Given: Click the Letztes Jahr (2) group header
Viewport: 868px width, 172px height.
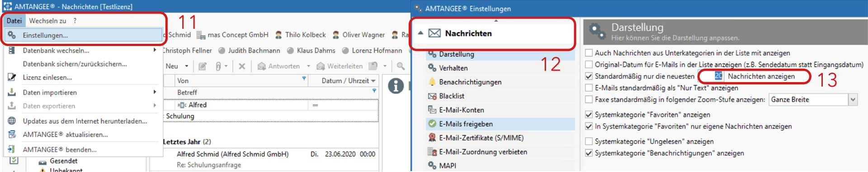Looking at the screenshot, I should [187, 142].
